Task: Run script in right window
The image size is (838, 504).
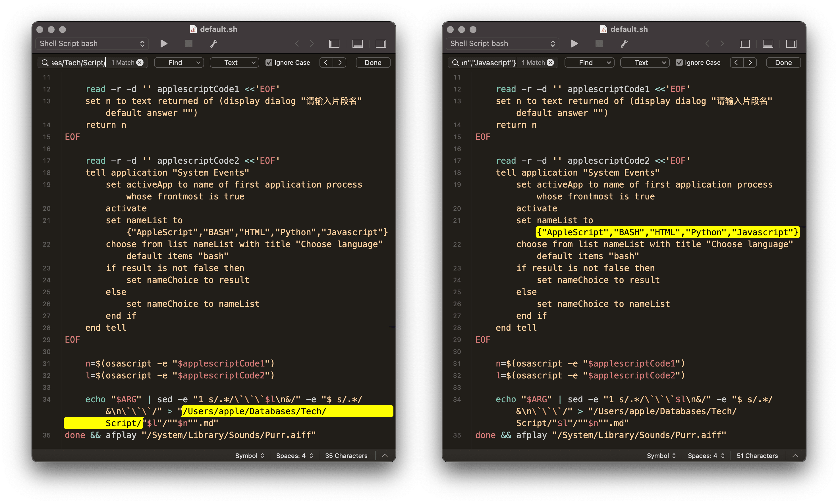Action: (x=574, y=43)
